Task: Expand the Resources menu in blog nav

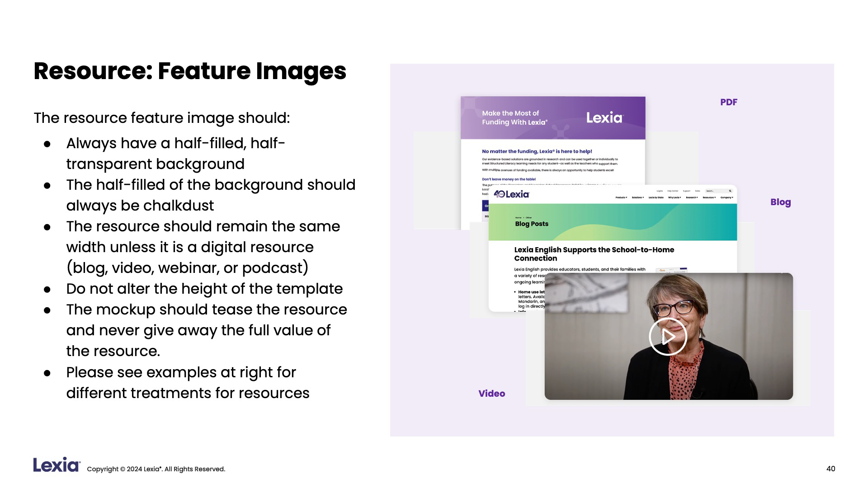Action: point(709,197)
